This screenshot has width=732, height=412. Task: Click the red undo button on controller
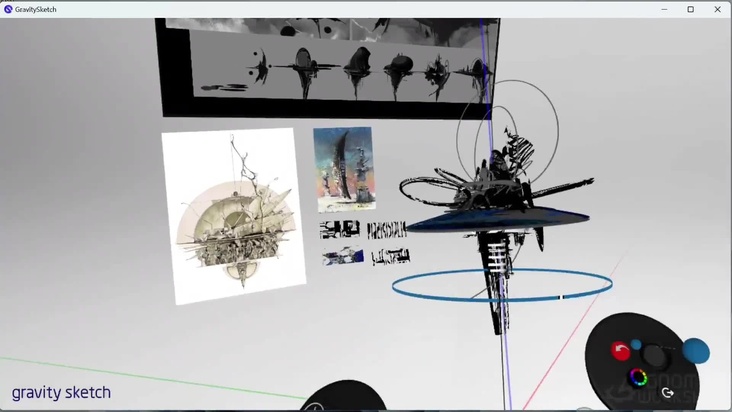tap(620, 351)
